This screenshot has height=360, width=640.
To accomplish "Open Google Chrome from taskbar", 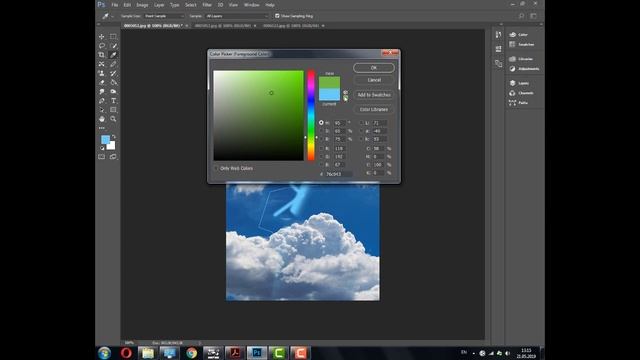I will (191, 353).
